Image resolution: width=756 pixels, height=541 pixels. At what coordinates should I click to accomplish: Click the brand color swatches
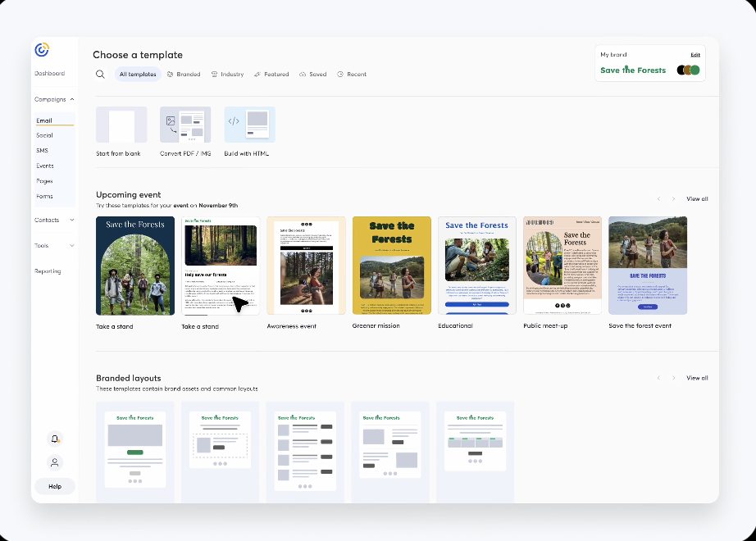coord(688,70)
